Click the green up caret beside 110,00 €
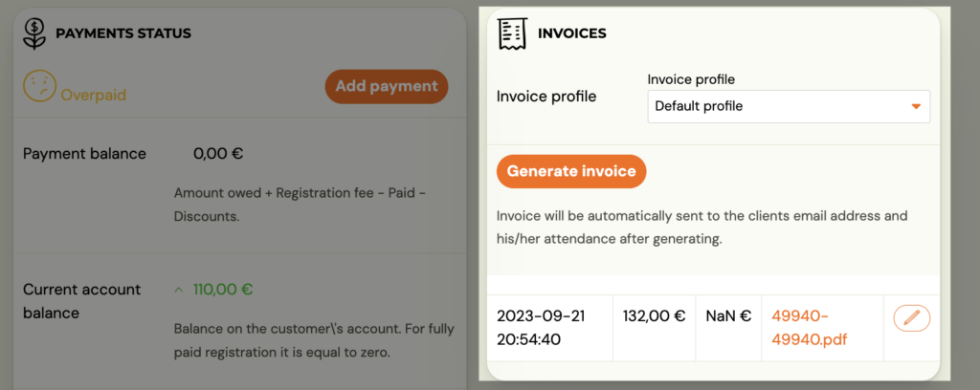Image resolution: width=980 pixels, height=390 pixels. pos(179,290)
